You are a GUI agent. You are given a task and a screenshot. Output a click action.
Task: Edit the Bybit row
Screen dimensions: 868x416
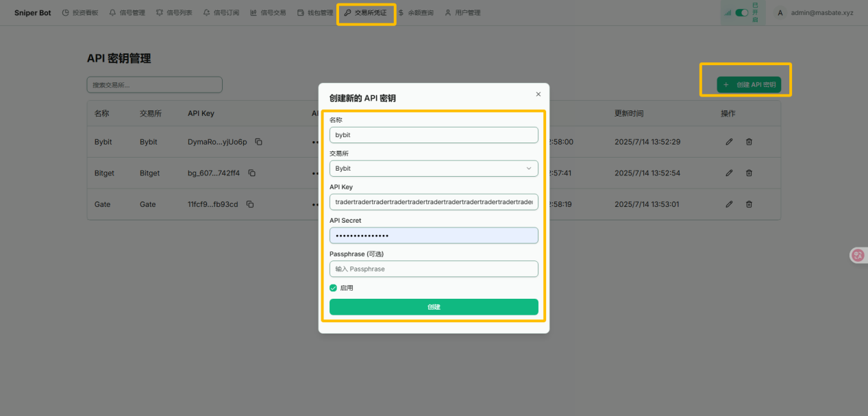729,142
